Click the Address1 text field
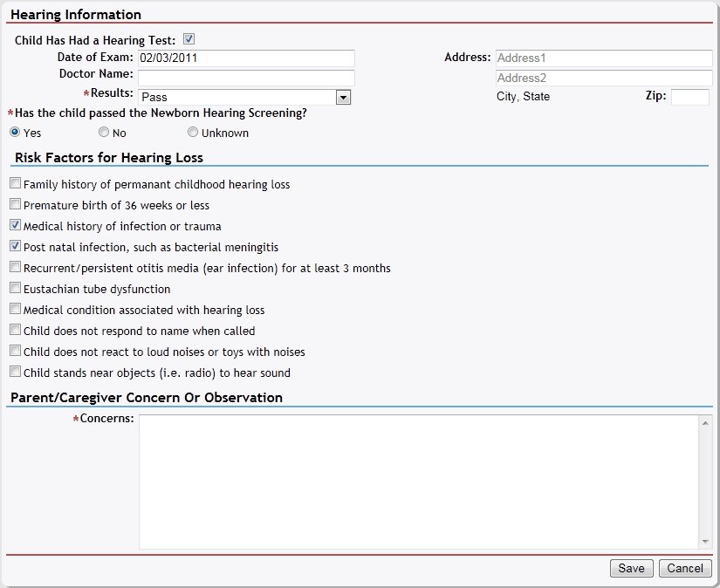This screenshot has height=588, width=720. click(603, 58)
